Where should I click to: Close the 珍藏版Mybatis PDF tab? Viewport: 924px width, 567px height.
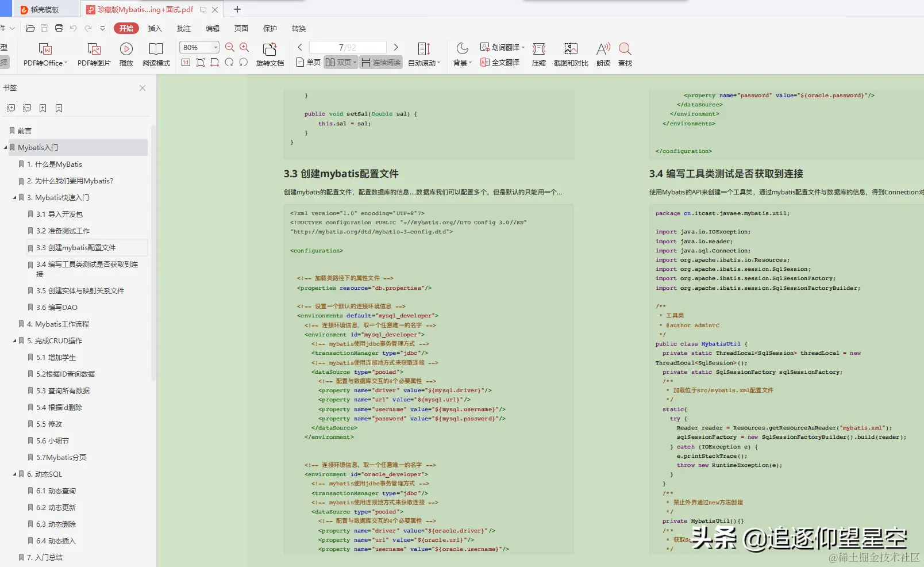click(215, 10)
